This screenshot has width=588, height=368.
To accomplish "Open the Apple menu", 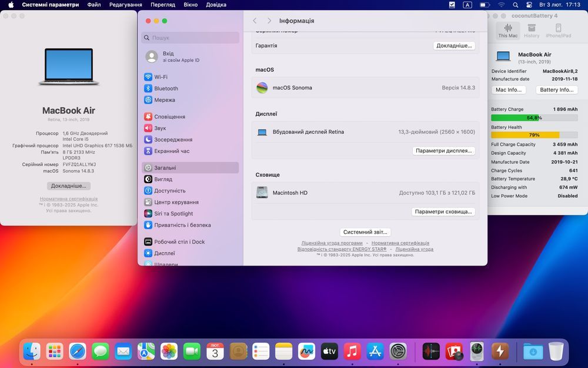I will tap(11, 5).
